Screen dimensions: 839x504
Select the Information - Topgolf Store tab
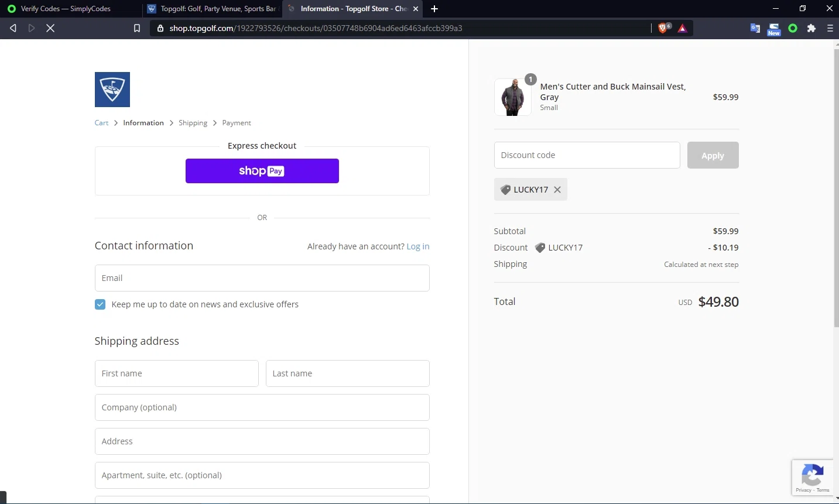353,9
